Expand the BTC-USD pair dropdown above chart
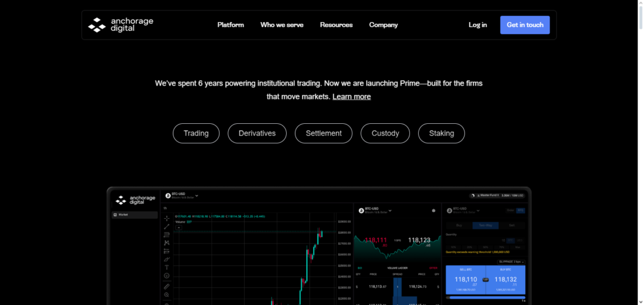Image resolution: width=644 pixels, height=305 pixels. (196, 196)
